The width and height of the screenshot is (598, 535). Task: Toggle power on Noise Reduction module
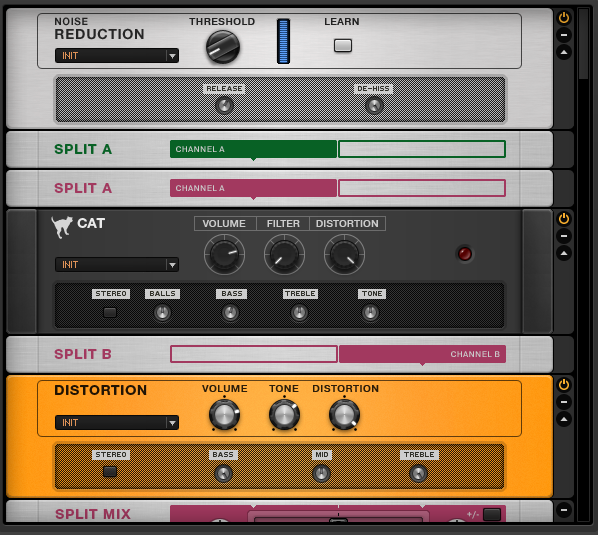coord(564,18)
